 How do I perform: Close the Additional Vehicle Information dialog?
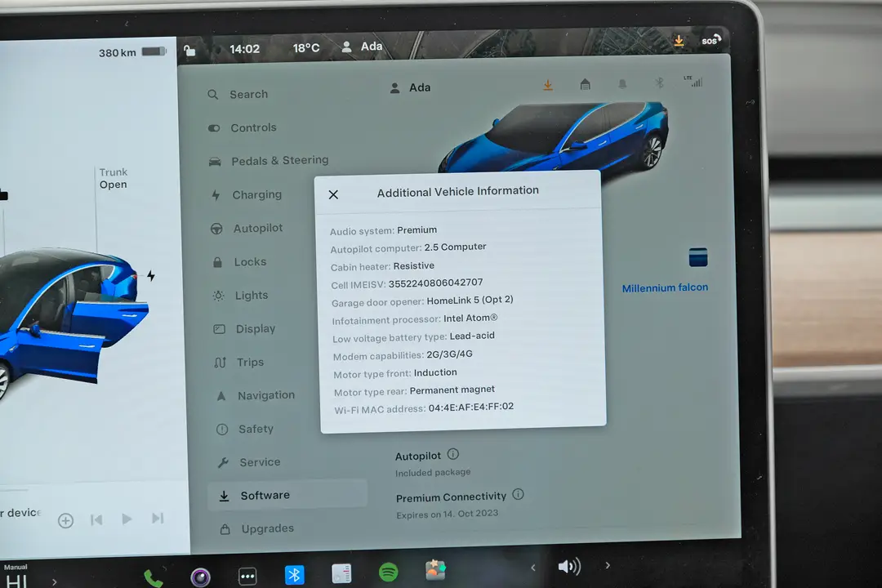click(x=333, y=194)
